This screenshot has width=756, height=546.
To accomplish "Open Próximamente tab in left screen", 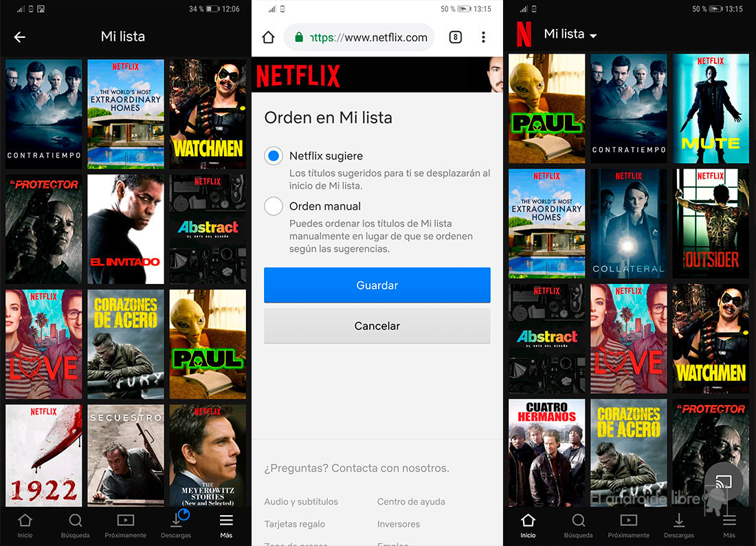I will (x=125, y=526).
